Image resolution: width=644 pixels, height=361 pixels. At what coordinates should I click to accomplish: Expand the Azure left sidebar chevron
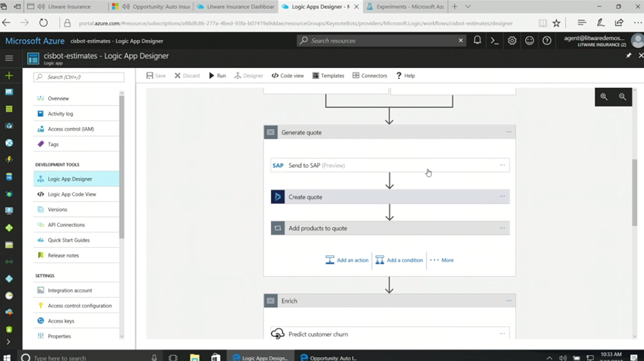(x=9, y=342)
